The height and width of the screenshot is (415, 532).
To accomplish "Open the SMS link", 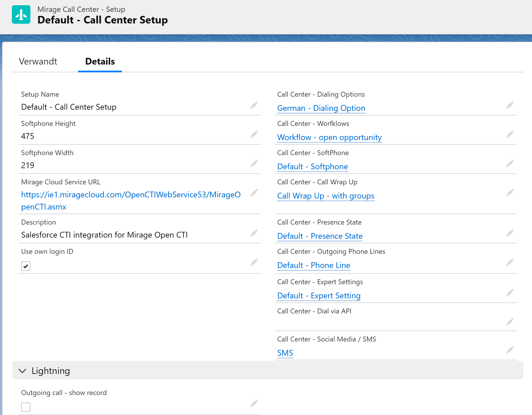I will tap(285, 353).
